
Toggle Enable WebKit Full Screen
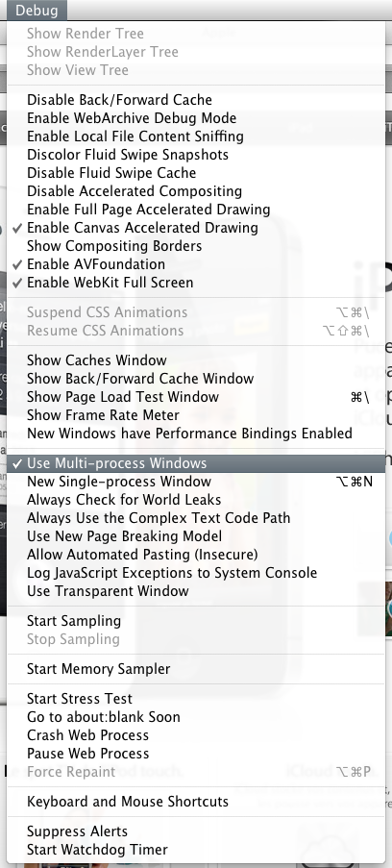click(196, 283)
